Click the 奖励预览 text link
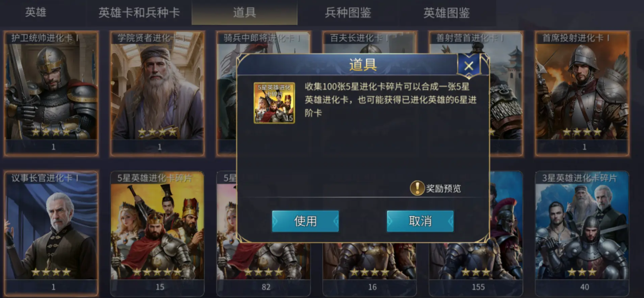Image resolution: width=644 pixels, height=298 pixels. [444, 189]
